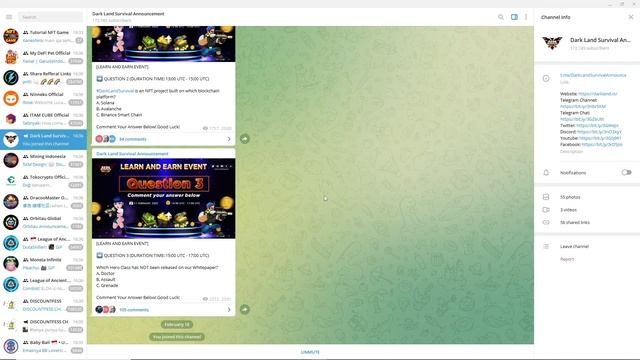Open Tutorial NFT Game chat
640x360 pixels.
pos(43,36)
